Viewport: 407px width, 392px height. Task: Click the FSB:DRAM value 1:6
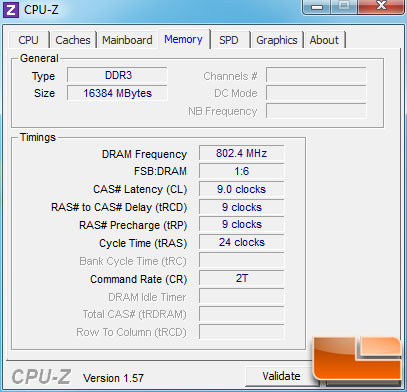click(241, 171)
